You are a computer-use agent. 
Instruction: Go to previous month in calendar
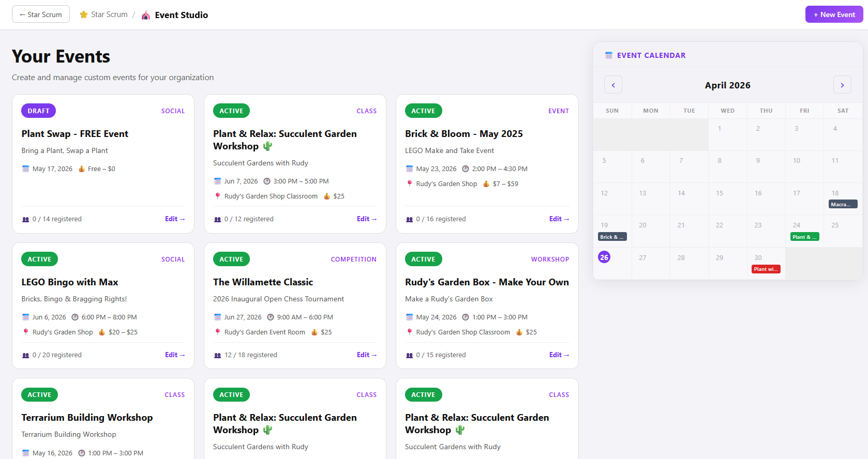(613, 85)
